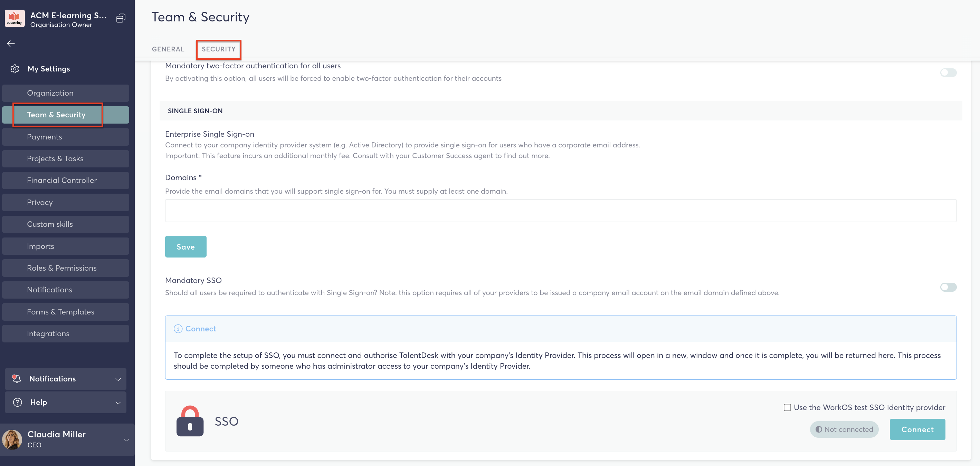Image resolution: width=980 pixels, height=466 pixels.
Task: Open the Claudia Miller user menu chevron
Action: click(x=126, y=440)
